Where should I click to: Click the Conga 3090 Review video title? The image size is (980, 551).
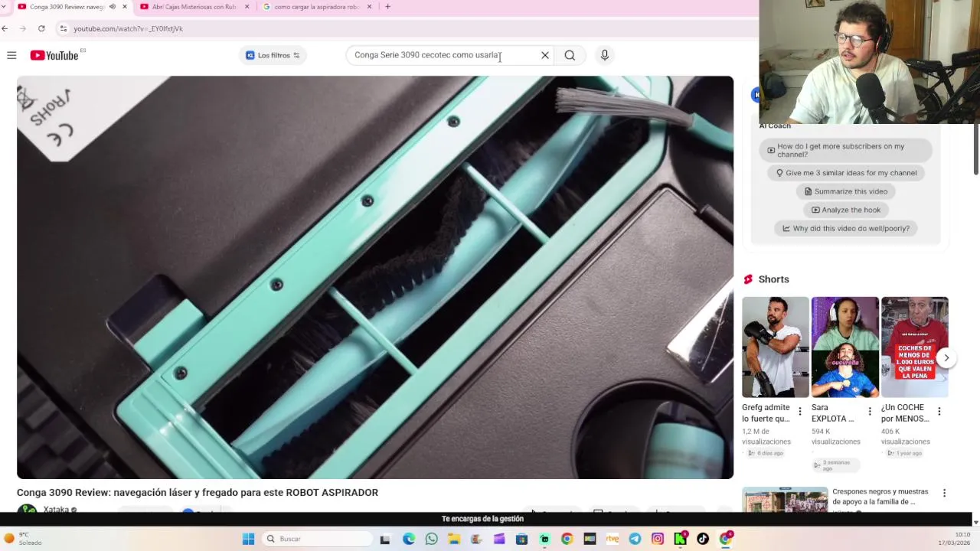(x=198, y=493)
